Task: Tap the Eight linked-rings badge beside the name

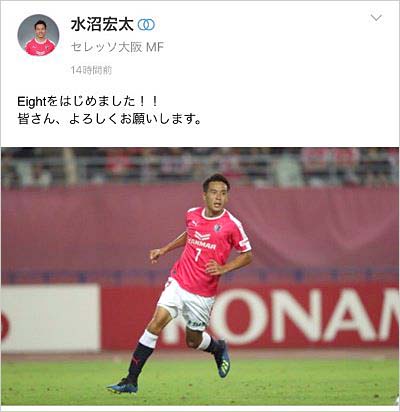Action: pyautogui.click(x=146, y=25)
